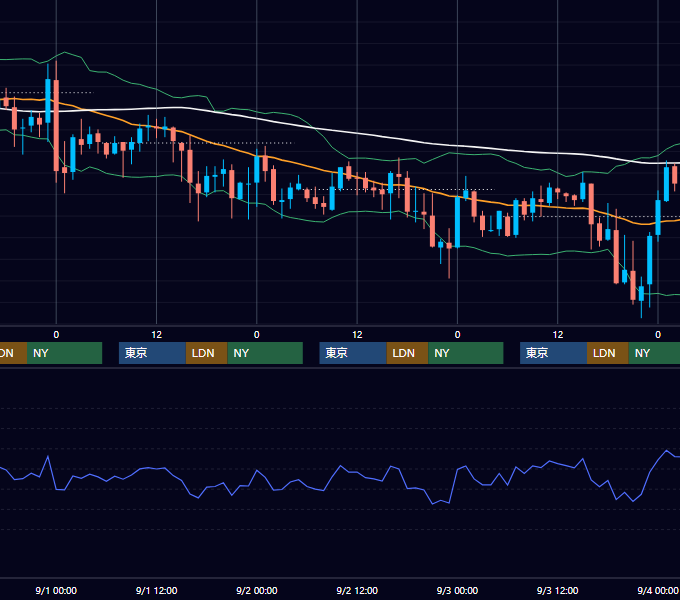Click the 9/3 00:00 time axis label
This screenshot has height=600, width=680.
(x=457, y=590)
